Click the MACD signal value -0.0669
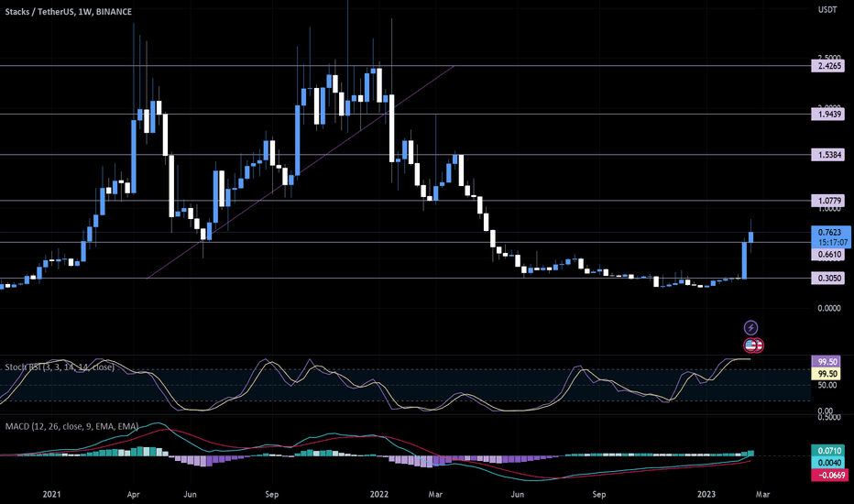This screenshot has width=854, height=504. (830, 475)
